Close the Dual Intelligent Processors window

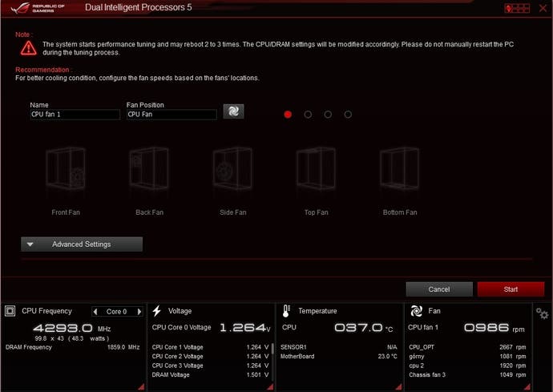point(543,8)
